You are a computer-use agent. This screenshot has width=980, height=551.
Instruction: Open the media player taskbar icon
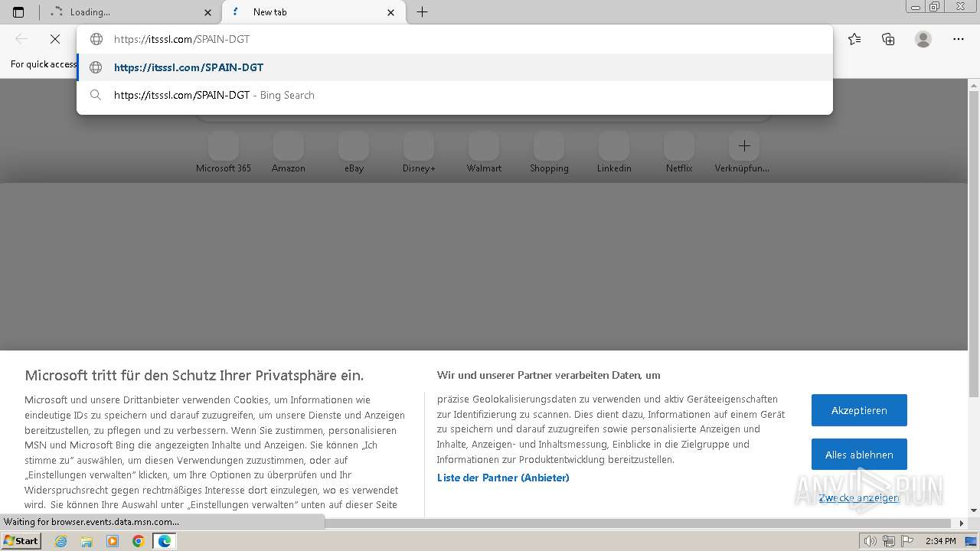[113, 541]
